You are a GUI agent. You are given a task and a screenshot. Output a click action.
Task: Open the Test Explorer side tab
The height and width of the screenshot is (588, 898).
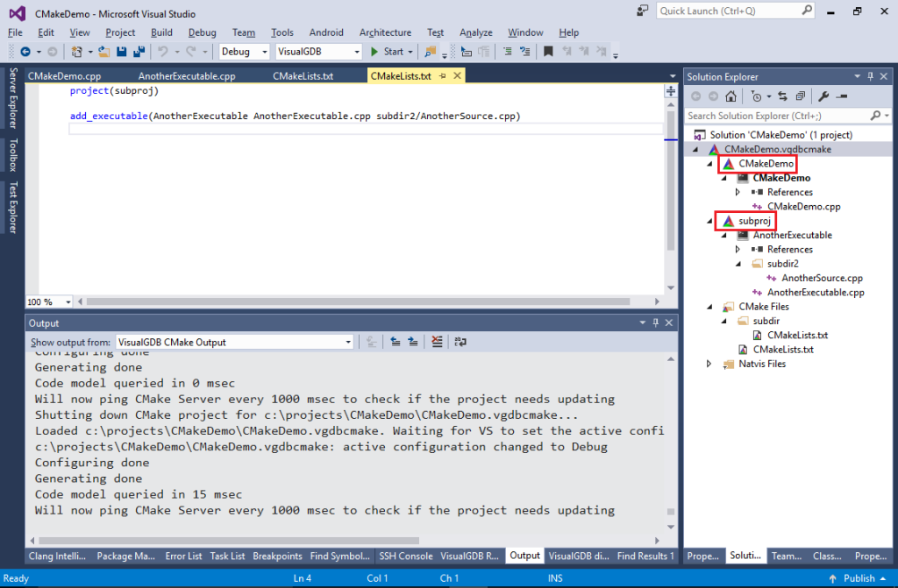(12, 208)
